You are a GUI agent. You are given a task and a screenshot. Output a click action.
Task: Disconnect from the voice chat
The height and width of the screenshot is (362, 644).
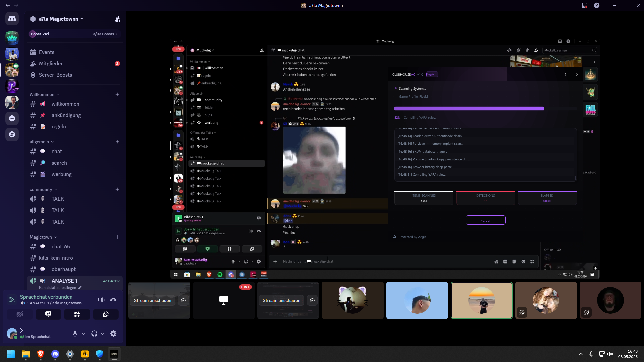pyautogui.click(x=113, y=300)
